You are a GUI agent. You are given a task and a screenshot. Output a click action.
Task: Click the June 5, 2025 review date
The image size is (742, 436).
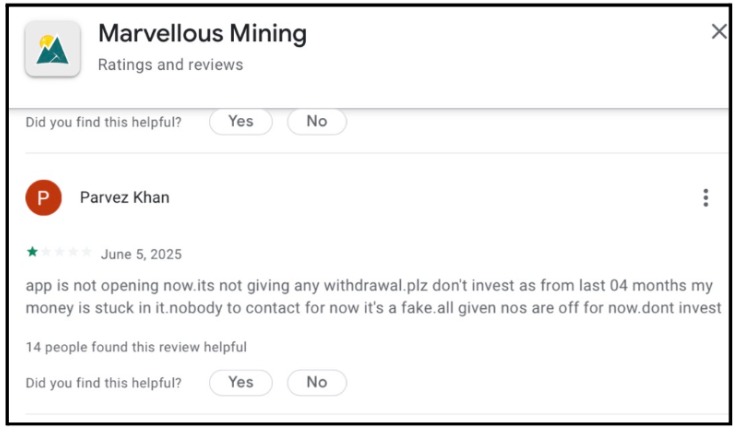141,254
